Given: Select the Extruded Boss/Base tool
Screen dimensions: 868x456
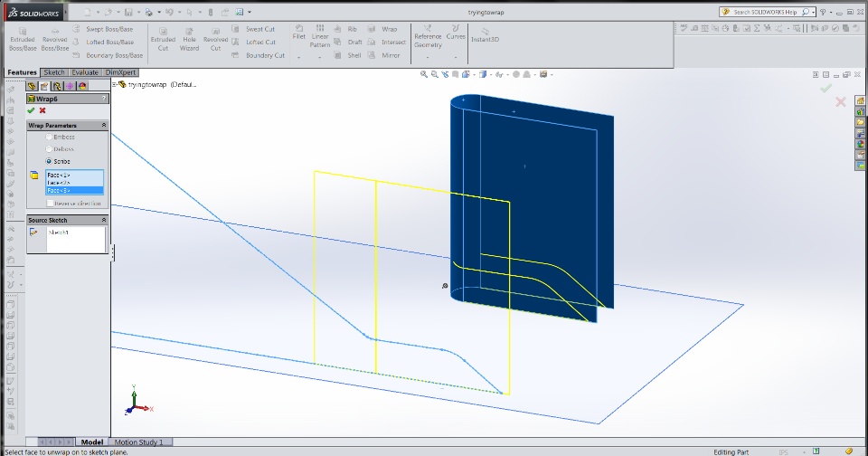Looking at the screenshot, I should (23, 39).
